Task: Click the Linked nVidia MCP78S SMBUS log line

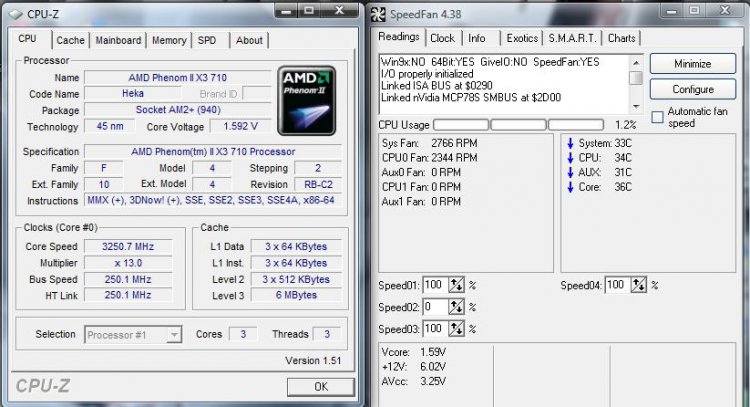Action: [471, 98]
